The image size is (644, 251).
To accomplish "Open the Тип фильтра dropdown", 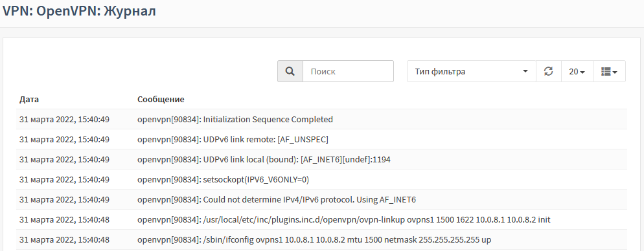I will coord(472,71).
